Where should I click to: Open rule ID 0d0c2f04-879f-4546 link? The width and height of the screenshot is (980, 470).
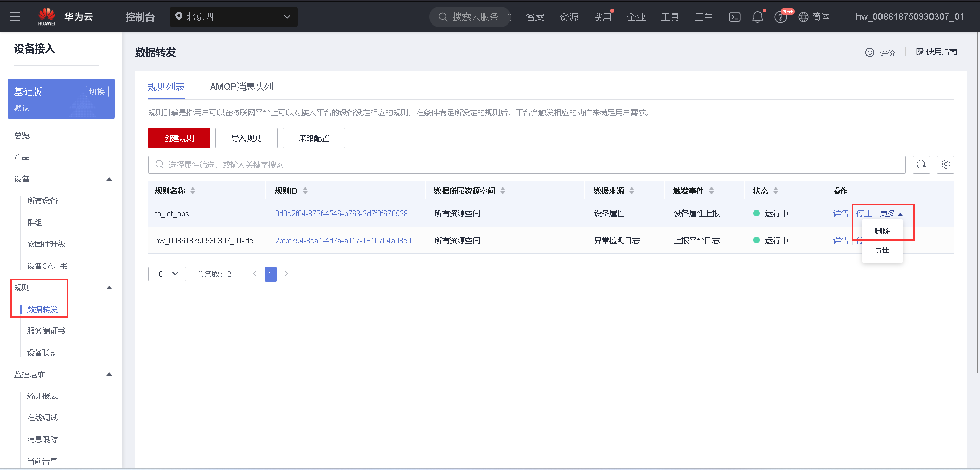pos(341,213)
